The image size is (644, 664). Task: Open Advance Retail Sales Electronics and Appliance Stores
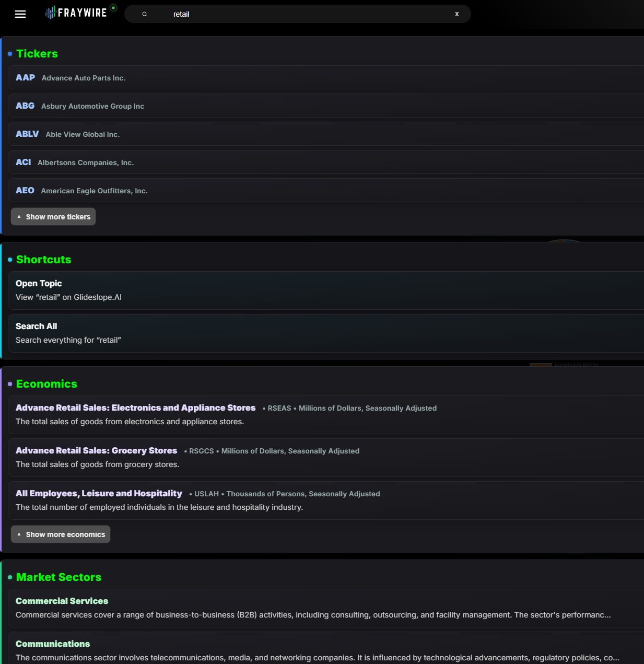135,408
